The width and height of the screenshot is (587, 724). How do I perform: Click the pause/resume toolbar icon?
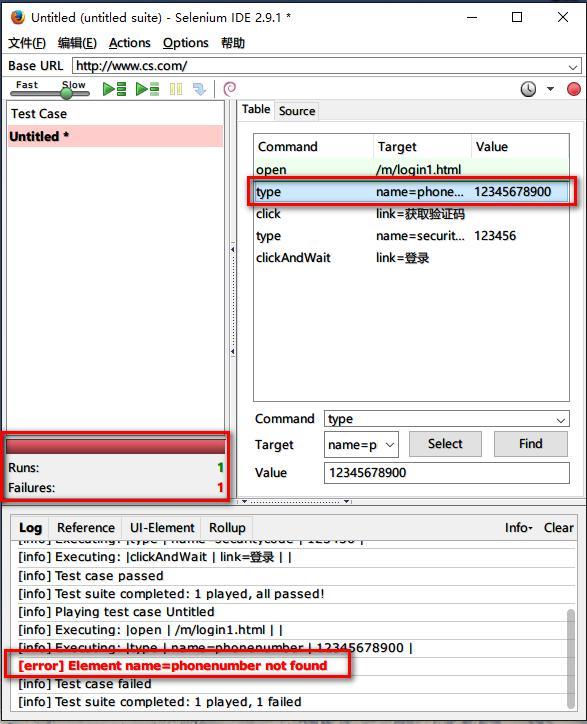pos(176,89)
